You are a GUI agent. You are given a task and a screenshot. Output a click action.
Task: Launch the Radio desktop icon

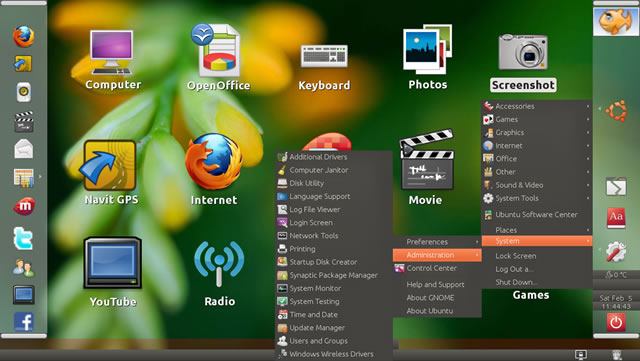[219, 263]
